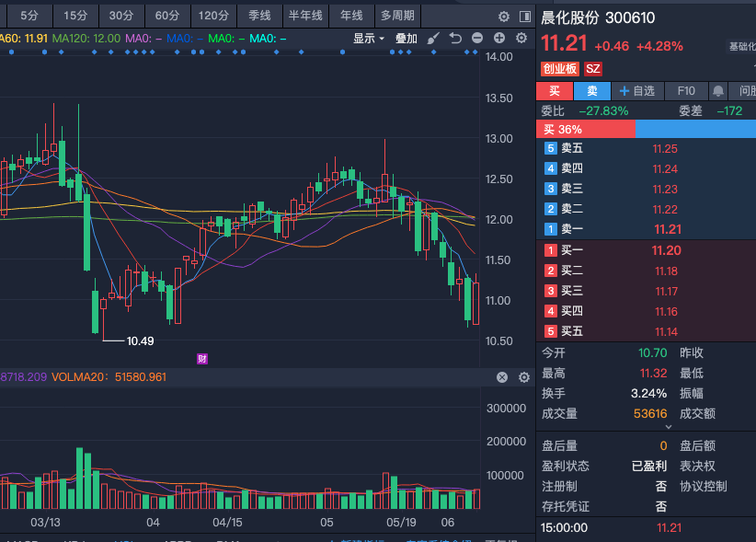Expand more quote details chevron below 成交量

[x=669, y=427]
